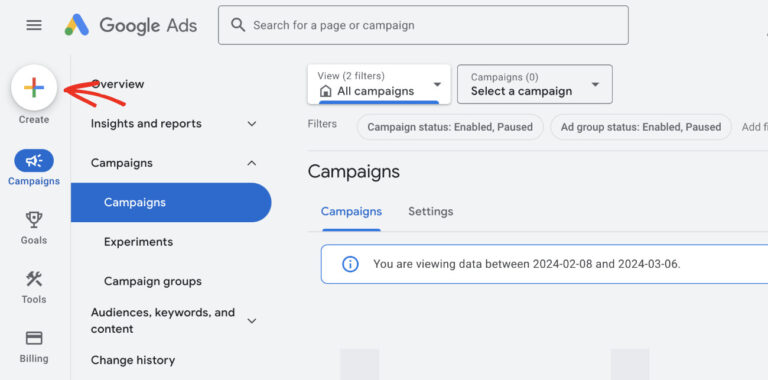Open the Select a campaign dropdown
The image size is (768, 380).
pos(535,84)
